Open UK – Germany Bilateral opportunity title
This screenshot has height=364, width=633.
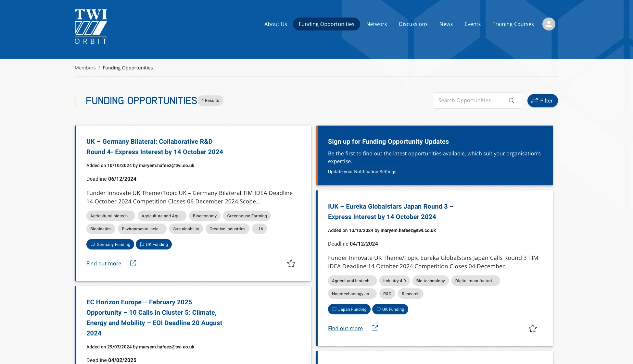155,147
